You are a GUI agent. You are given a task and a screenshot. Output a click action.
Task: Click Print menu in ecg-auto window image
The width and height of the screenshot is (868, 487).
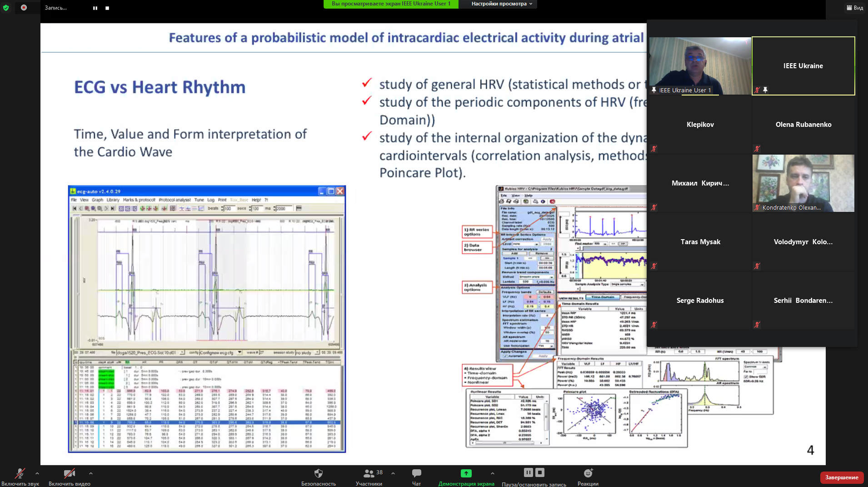tap(222, 200)
